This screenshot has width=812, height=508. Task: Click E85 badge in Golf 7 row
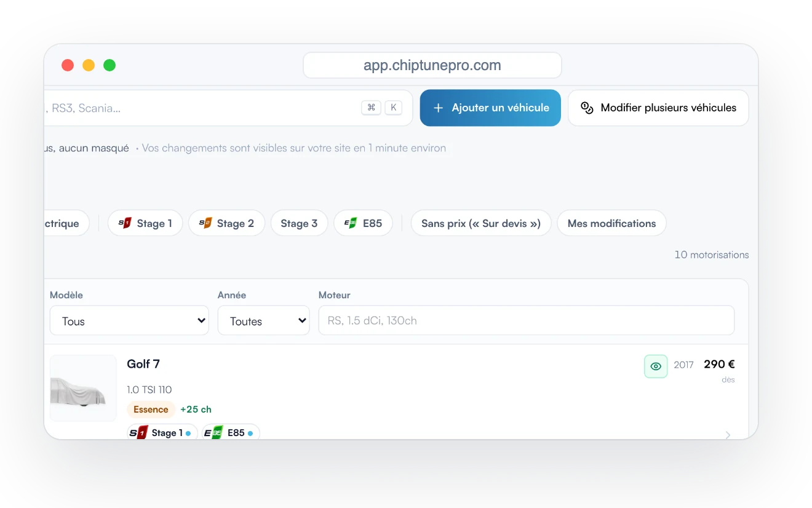[x=231, y=433]
